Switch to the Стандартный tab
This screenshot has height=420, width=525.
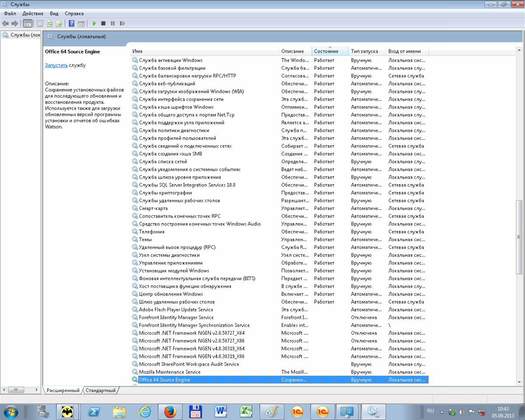[101, 390]
